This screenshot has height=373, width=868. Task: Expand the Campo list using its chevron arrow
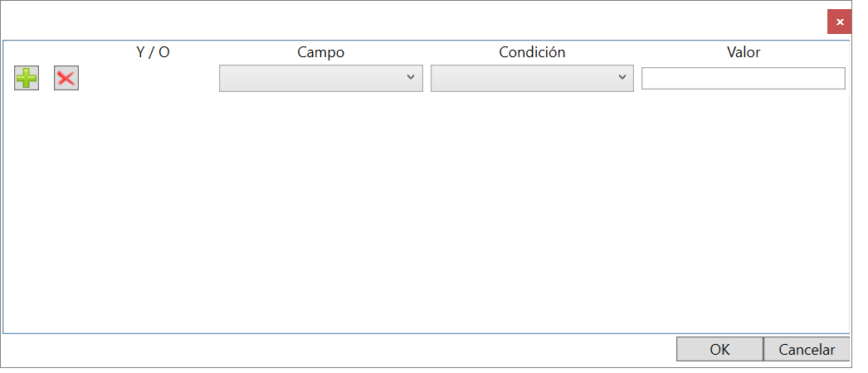[411, 77]
